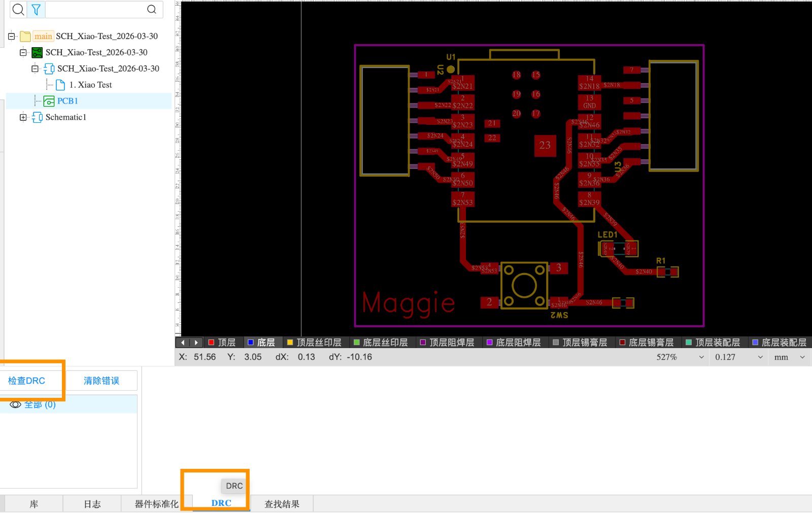Image resolution: width=812 pixels, height=513 pixels.
Task: Open the units dropdown showing mm
Action: tap(802, 357)
